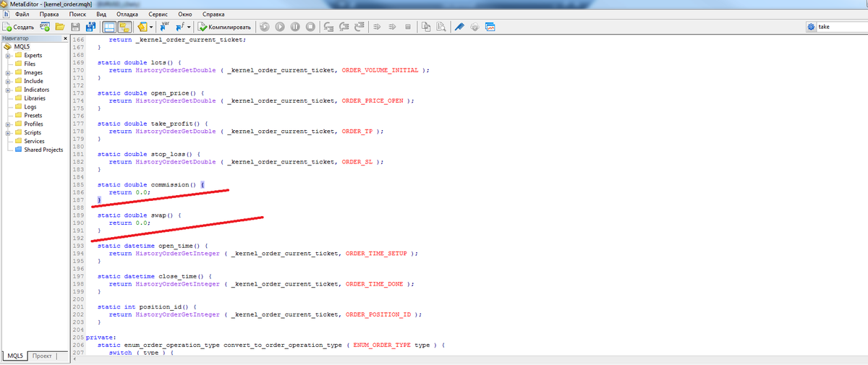Screen dimensions: 868x365
Task: Open the Справка menu
Action: point(213,14)
